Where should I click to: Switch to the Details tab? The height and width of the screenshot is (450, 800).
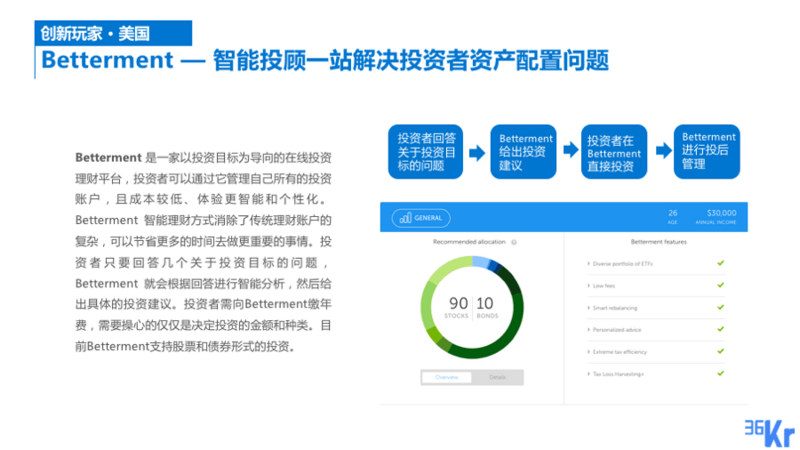pos(497,377)
